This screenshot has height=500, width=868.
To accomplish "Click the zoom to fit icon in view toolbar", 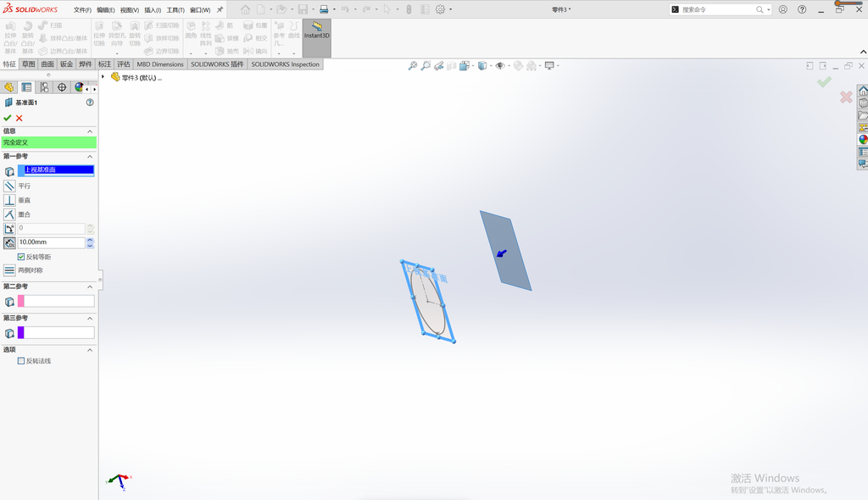I will click(413, 66).
